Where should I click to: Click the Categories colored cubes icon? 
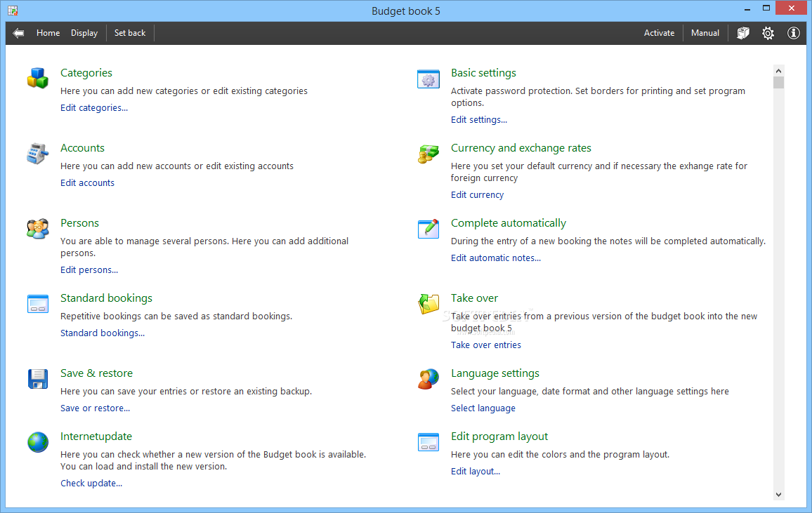(x=38, y=78)
